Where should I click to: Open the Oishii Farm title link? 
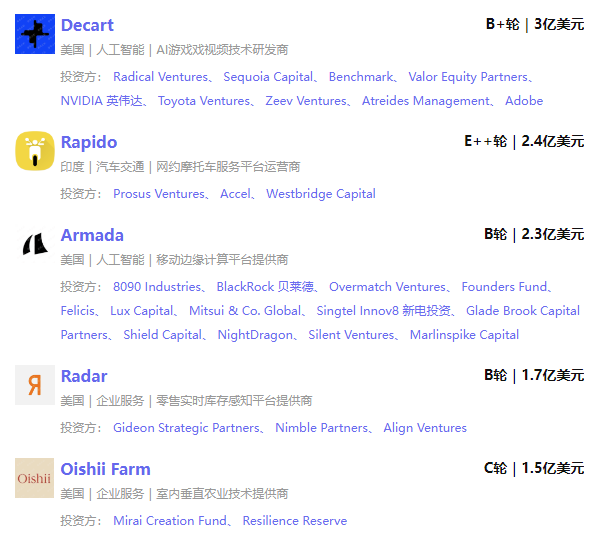[106, 469]
